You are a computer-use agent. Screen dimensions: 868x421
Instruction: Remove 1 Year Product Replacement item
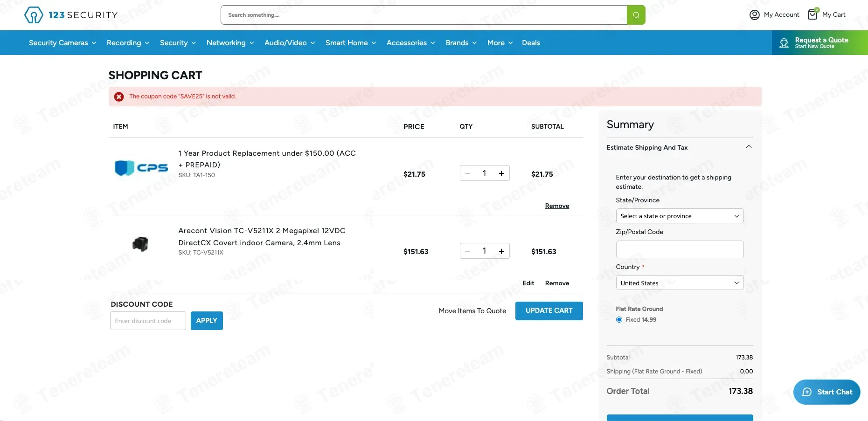[557, 206]
